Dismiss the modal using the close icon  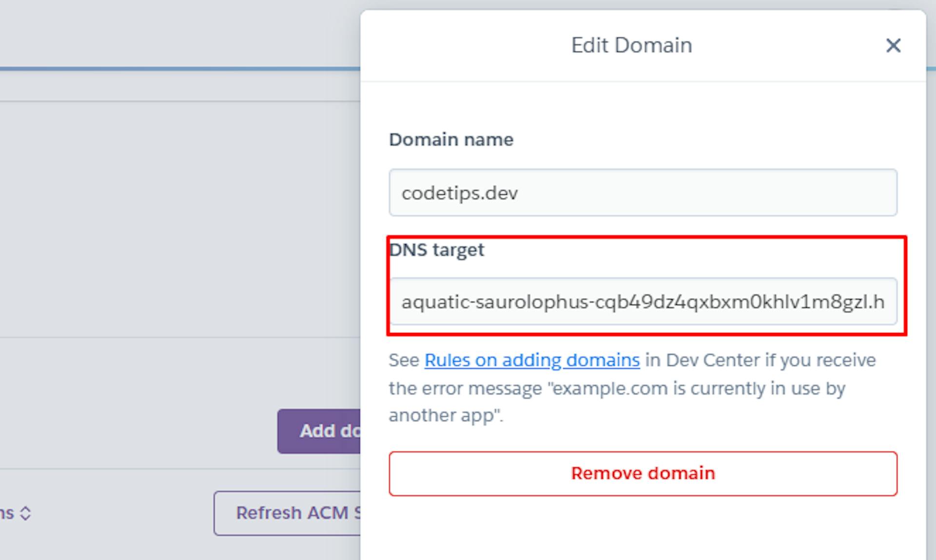point(894,46)
